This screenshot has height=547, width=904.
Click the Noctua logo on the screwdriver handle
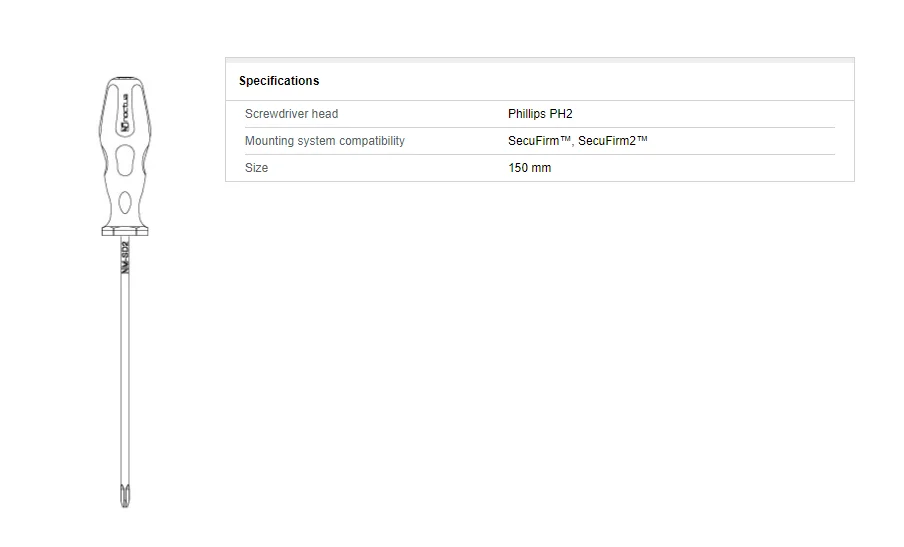point(125,121)
